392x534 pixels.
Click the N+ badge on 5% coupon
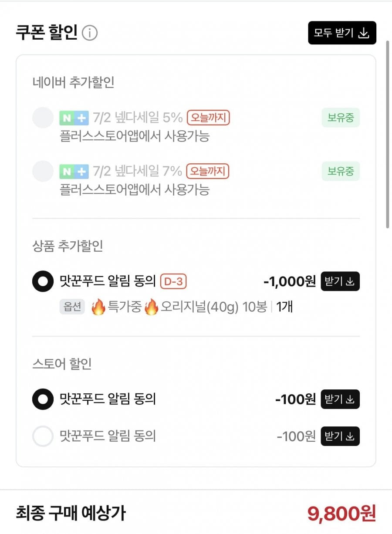pyautogui.click(x=74, y=118)
